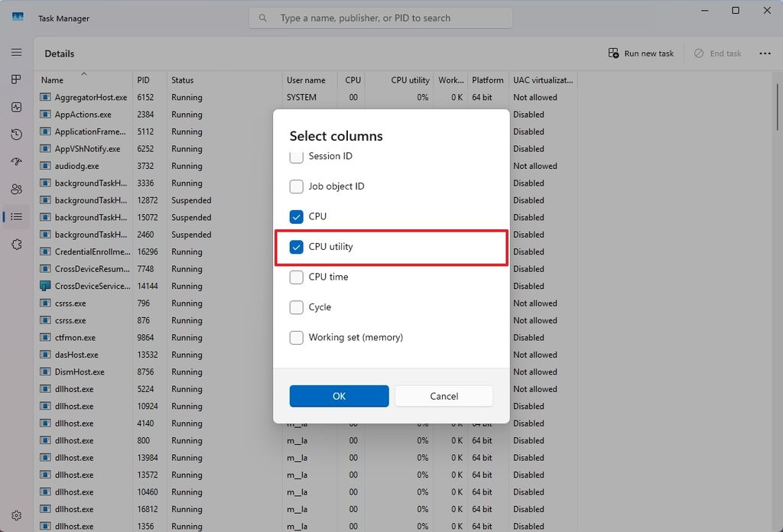Click Run new task
This screenshot has width=783, height=532.
point(641,53)
